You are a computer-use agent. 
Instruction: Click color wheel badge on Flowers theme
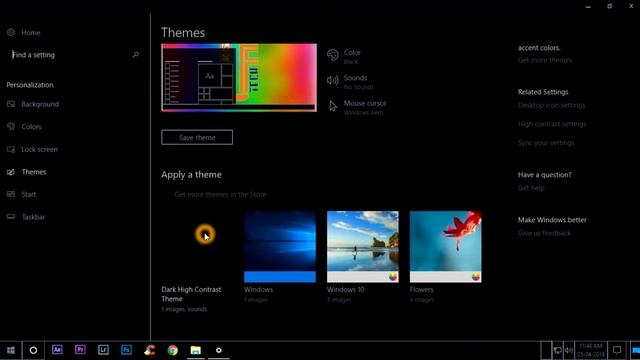[476, 277]
